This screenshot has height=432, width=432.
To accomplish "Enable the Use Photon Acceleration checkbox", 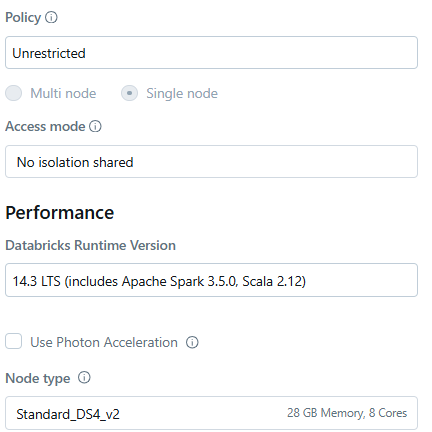I will pyautogui.click(x=14, y=341).
